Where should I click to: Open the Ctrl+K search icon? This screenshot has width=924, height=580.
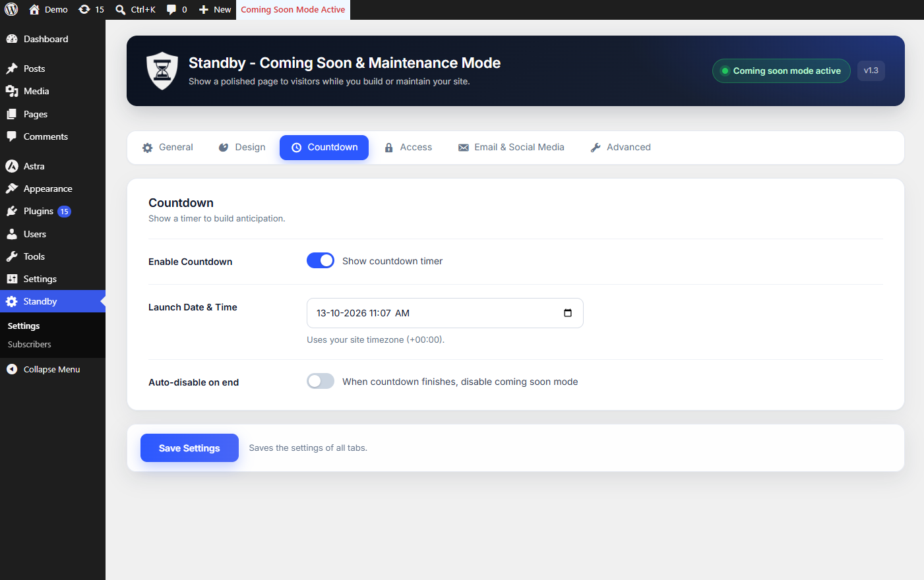(x=121, y=10)
